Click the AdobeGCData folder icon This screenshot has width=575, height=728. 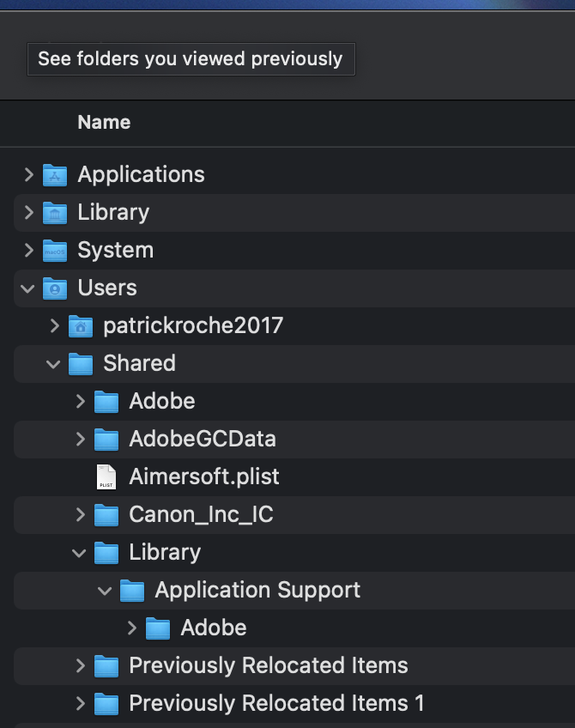106,440
